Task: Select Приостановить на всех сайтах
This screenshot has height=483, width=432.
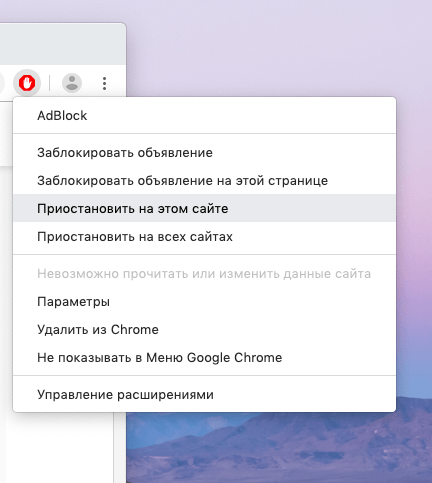Action: point(204,237)
